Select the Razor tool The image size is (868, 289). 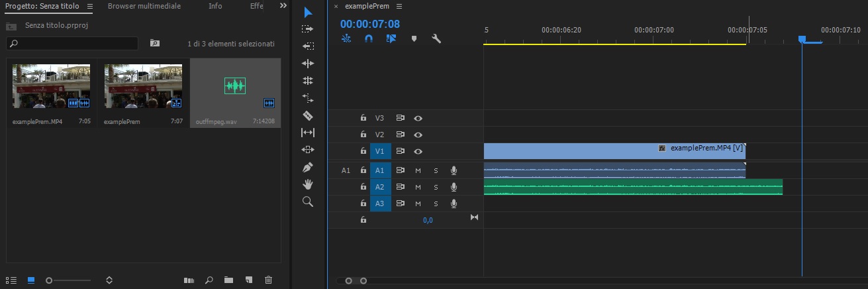click(x=308, y=115)
